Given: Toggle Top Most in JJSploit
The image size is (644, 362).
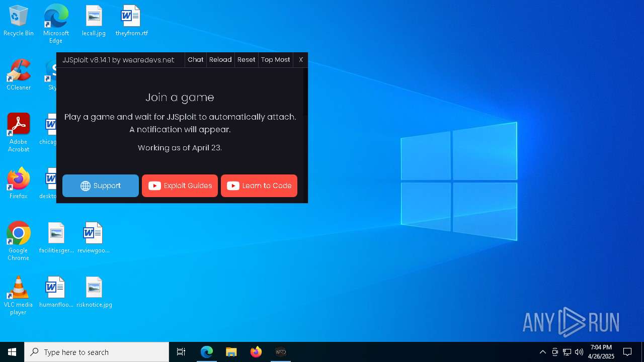Looking at the screenshot, I should coord(276,60).
